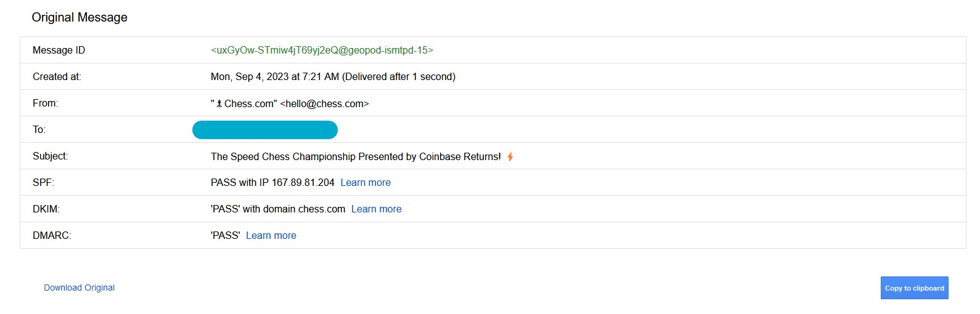Click the Created at date and time text
Screen dimensions: 980x314
(x=333, y=77)
